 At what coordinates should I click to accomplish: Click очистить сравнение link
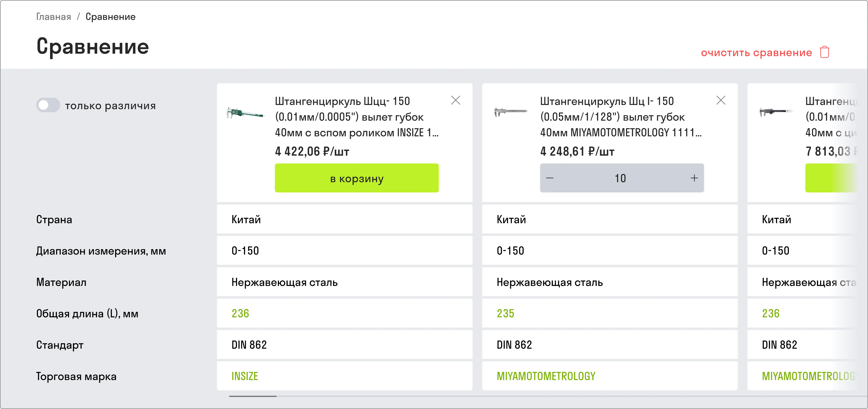pos(756,53)
